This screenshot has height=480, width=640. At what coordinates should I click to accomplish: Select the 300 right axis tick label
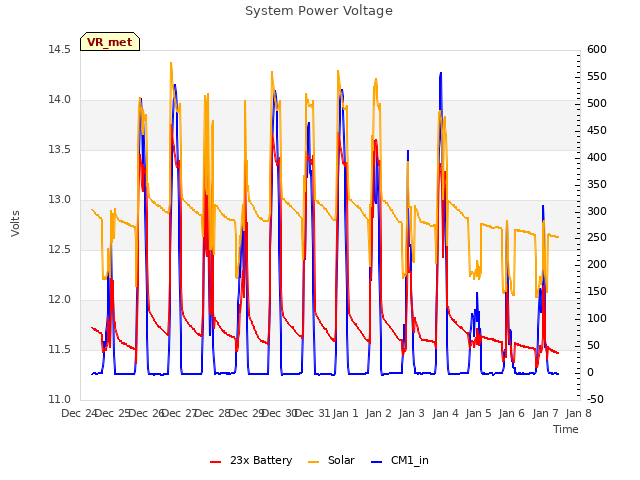point(597,211)
